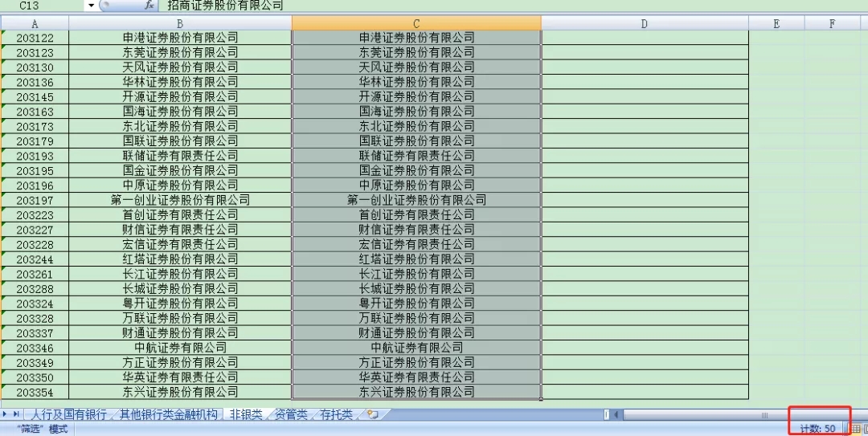Click cell 203346 in column A
Screen dimensions: 868x436
click(x=35, y=348)
